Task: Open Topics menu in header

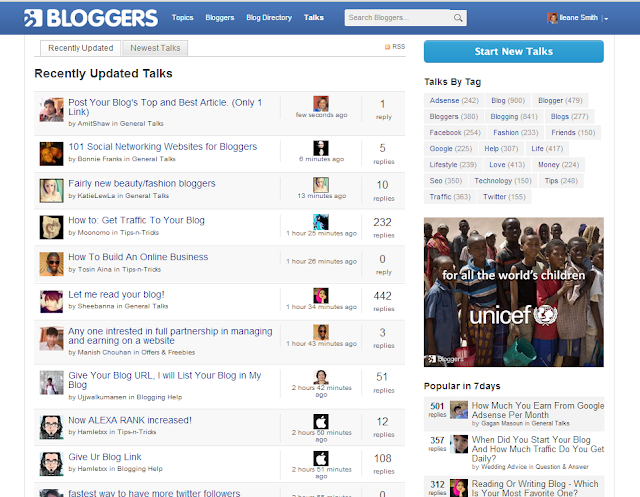Action: 182,18
